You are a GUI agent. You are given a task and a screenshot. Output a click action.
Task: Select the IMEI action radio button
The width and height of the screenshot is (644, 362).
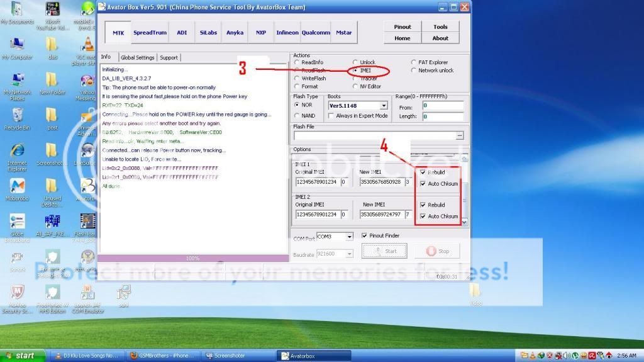355,71
